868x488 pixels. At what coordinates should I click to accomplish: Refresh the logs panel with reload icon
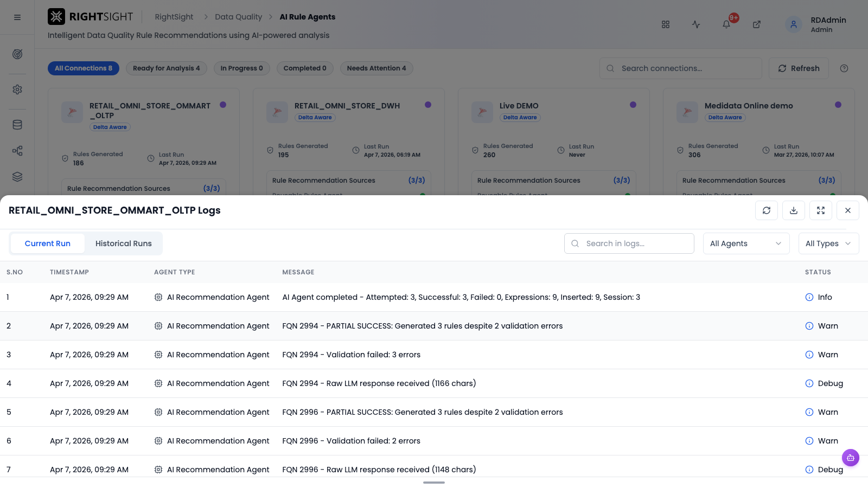pyautogui.click(x=767, y=210)
